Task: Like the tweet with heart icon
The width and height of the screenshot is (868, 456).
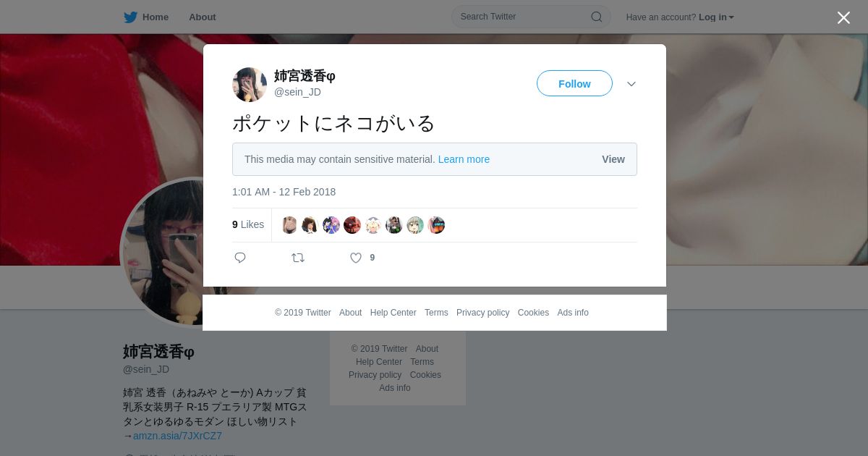Action: [356, 258]
